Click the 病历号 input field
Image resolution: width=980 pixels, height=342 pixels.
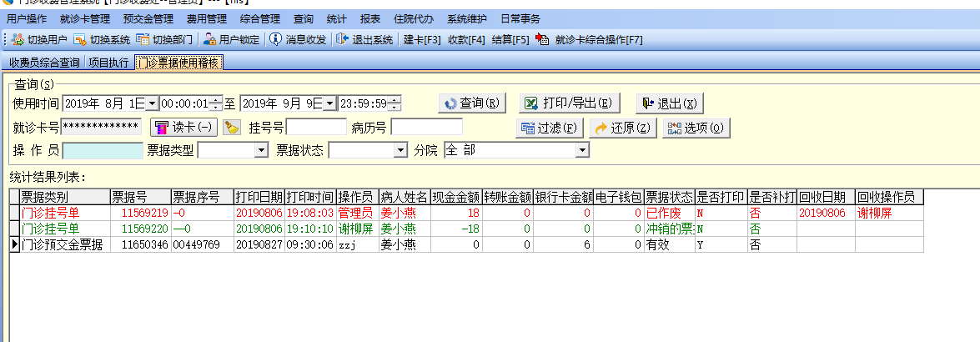click(427, 128)
